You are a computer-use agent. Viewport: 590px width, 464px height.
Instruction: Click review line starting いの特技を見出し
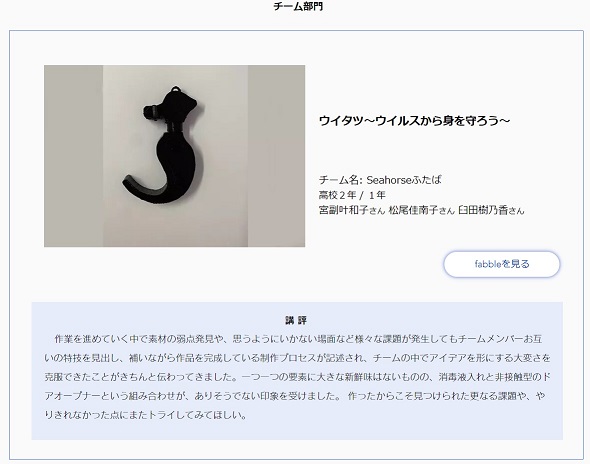[298, 358]
